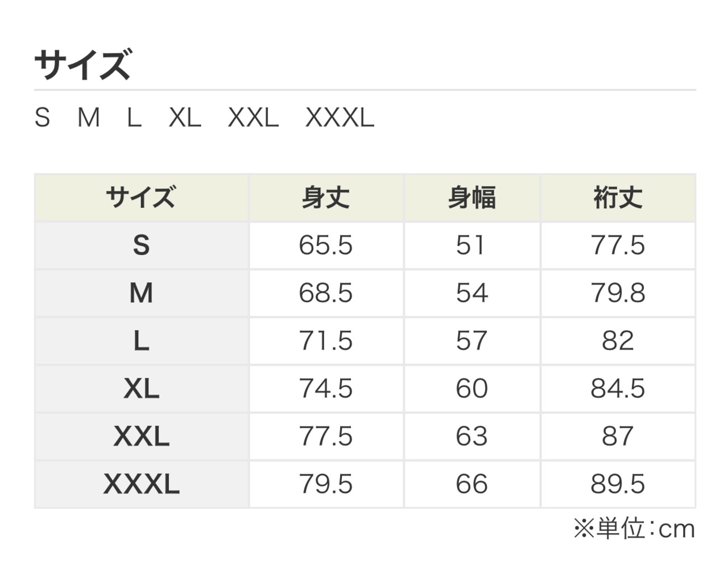Choose XXXL from the size list above the table
The height and width of the screenshot is (584, 728).
tap(340, 118)
